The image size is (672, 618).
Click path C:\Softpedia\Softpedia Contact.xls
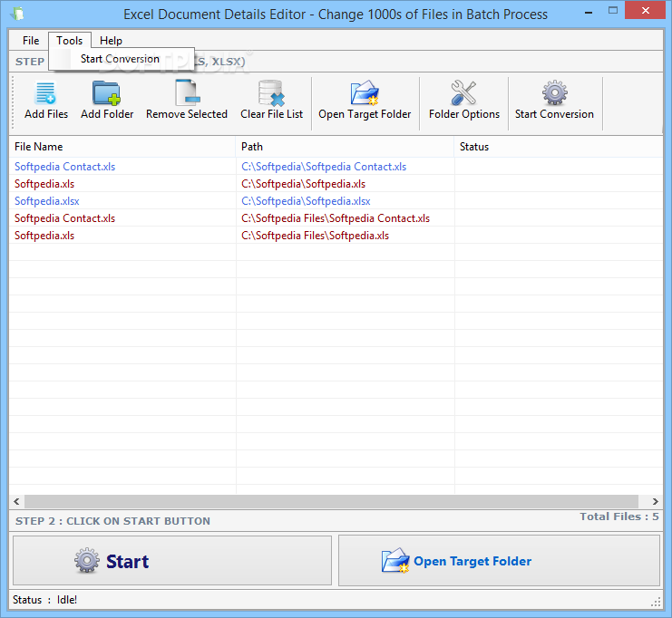(324, 167)
